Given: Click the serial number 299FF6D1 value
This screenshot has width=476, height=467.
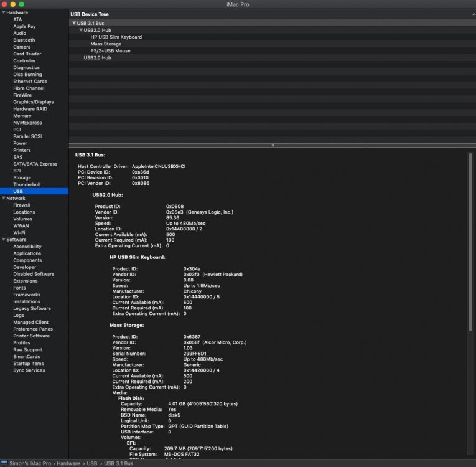Looking at the screenshot, I should pyautogui.click(x=195, y=354).
